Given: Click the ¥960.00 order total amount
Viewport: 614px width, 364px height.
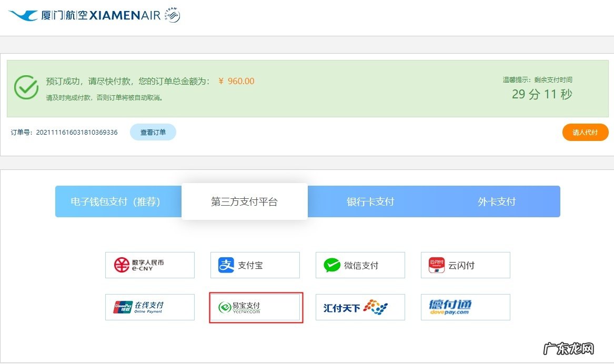Looking at the screenshot, I should [x=236, y=81].
